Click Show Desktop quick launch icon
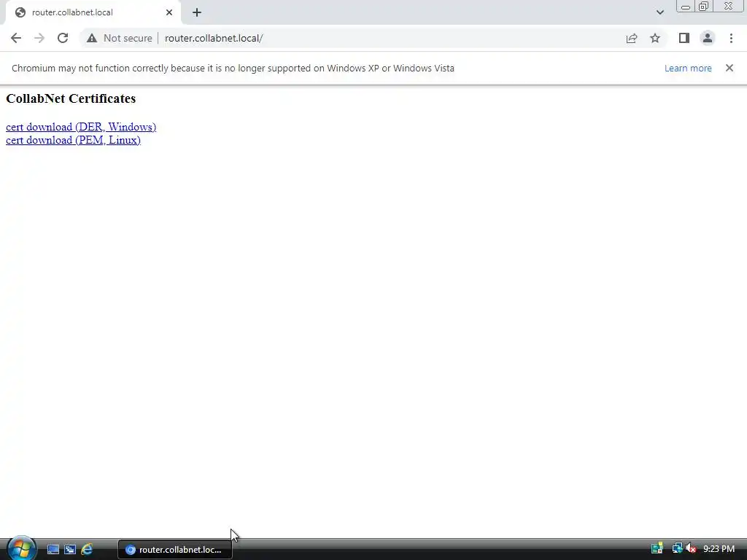 coord(53,550)
